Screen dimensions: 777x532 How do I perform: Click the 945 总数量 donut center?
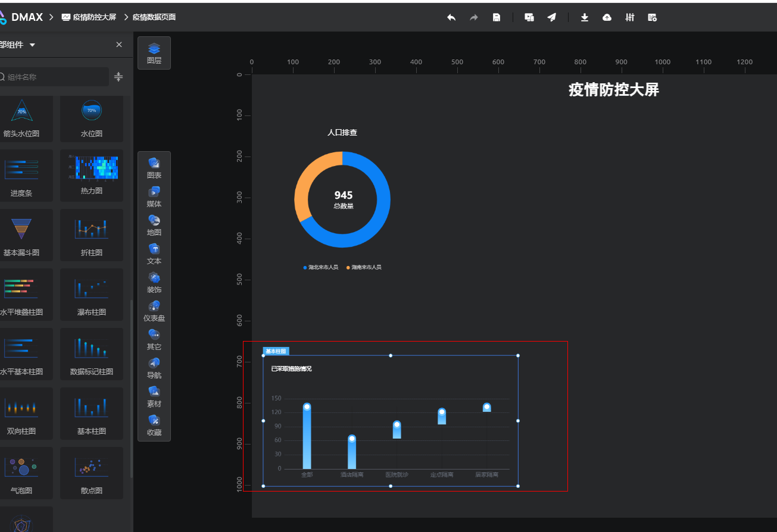coord(344,199)
